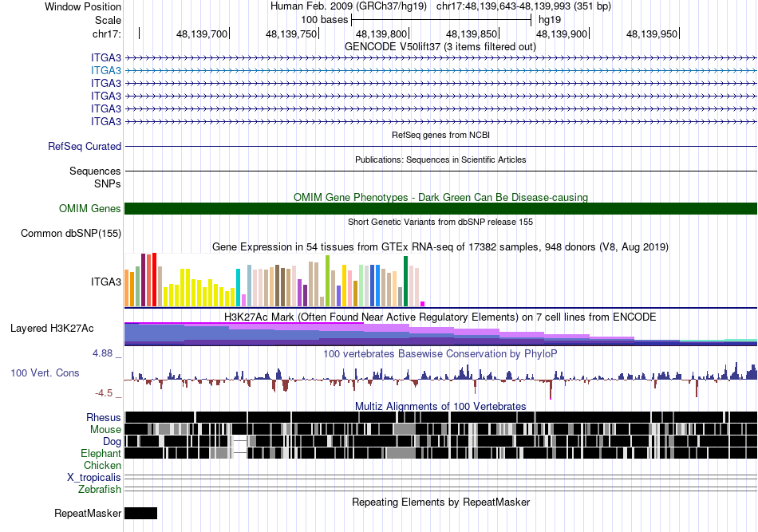
Task: Click the Rhesus alignment row
Action: click(440, 417)
